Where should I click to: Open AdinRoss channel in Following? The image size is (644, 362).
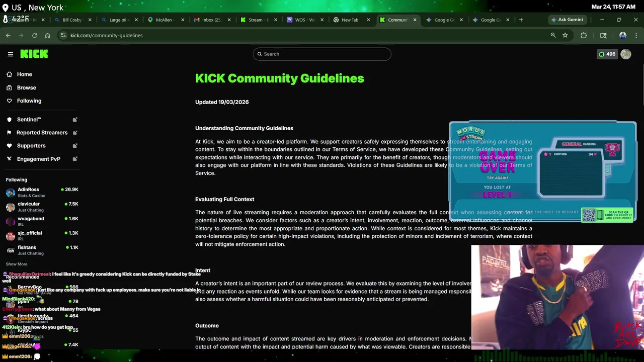click(42, 192)
